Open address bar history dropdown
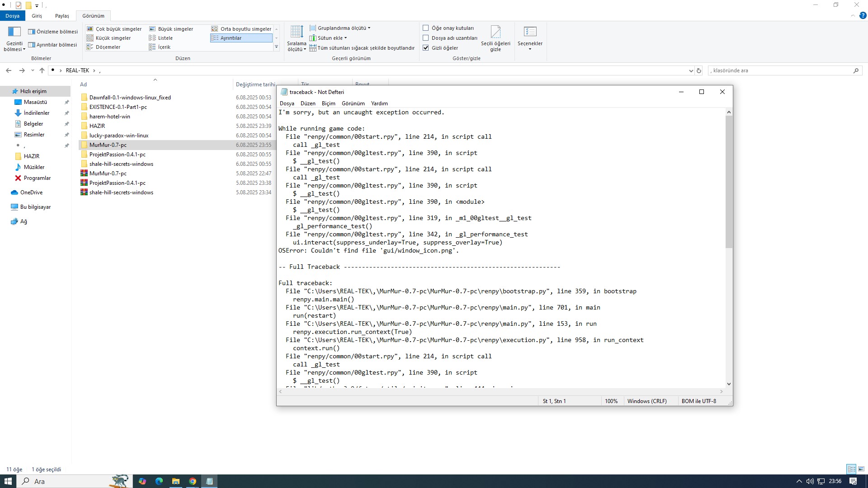The image size is (868, 488). (x=691, y=70)
